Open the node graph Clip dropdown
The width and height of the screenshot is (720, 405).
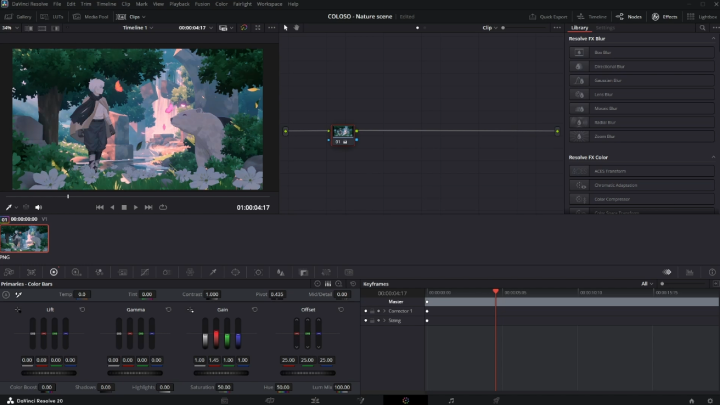coord(490,28)
